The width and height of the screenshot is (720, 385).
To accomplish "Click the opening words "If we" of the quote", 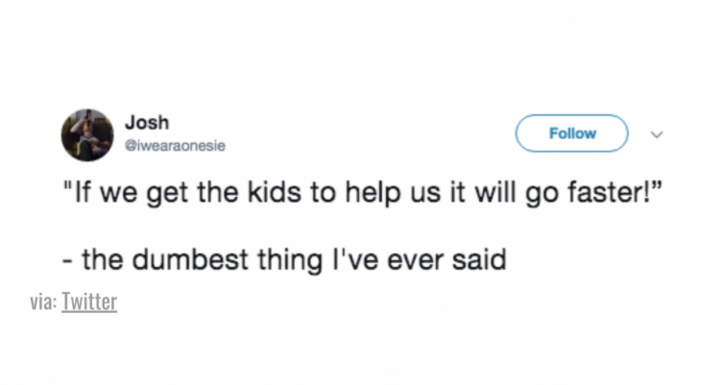I will click(x=105, y=192).
